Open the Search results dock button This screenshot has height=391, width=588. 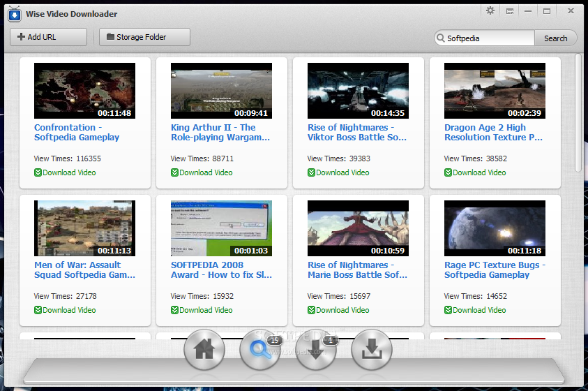coord(260,349)
